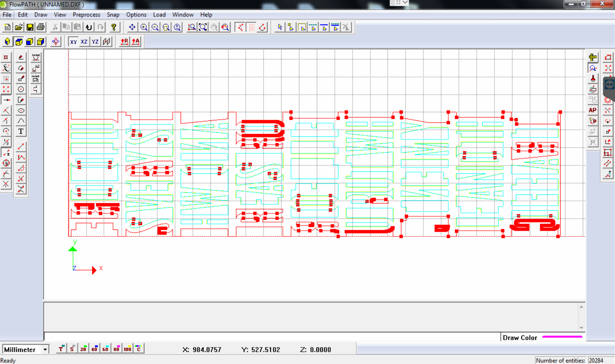Click the first yellow cube view icon
This screenshot has width=615, height=364.
(7, 42)
